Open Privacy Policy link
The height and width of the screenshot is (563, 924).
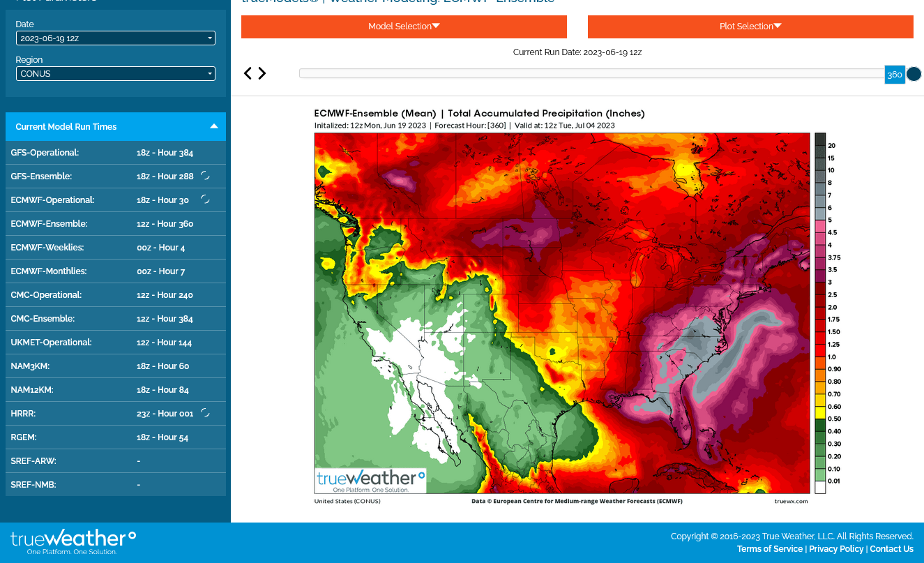(836, 549)
